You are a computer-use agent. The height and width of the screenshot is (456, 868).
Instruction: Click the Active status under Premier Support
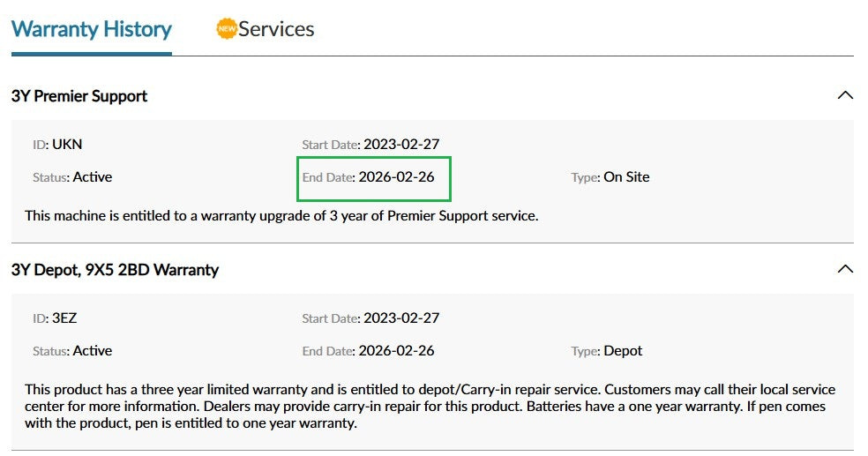(x=93, y=177)
